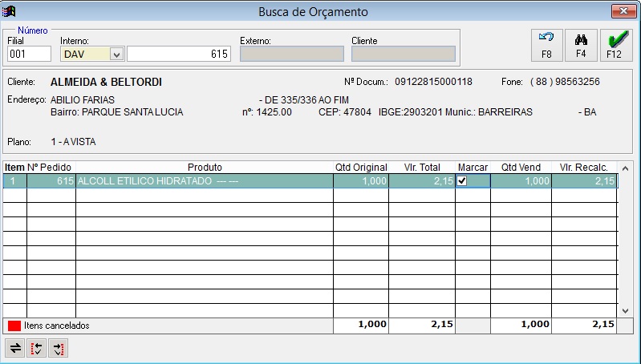Image resolution: width=641 pixels, height=364 pixels.
Task: Click the swap arrows icon at bottom
Action: (15, 349)
